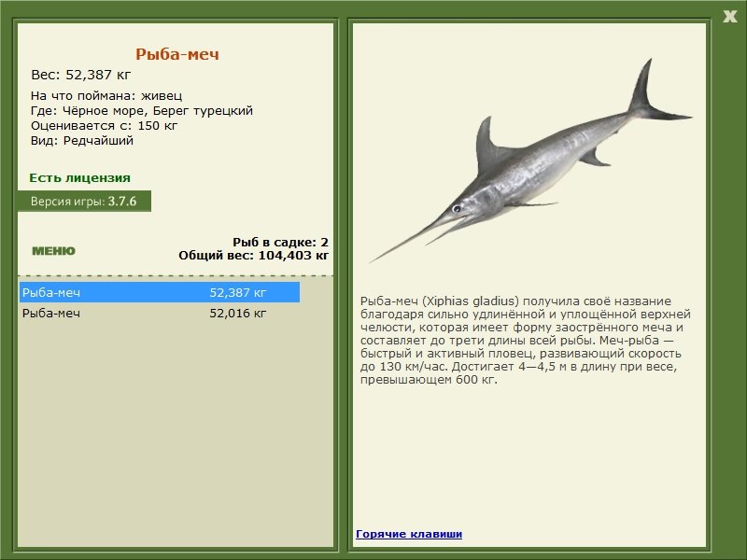Click the swordfish illustration

530,161
